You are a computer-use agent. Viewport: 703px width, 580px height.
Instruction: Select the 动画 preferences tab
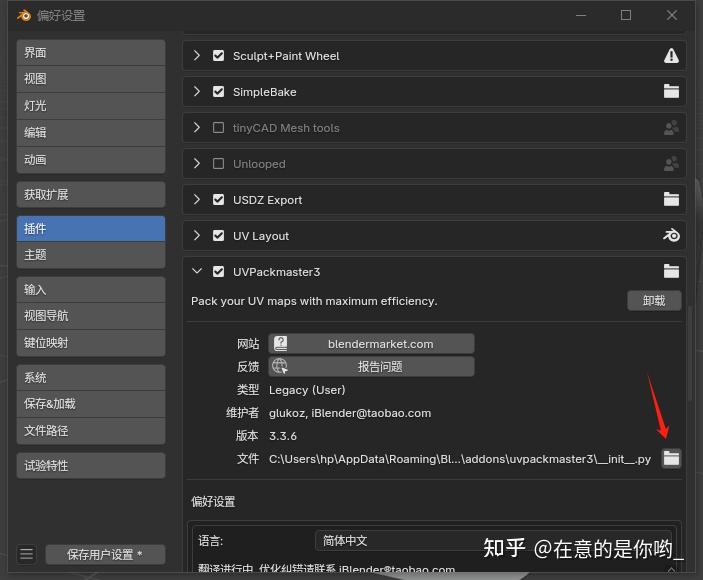(91, 160)
